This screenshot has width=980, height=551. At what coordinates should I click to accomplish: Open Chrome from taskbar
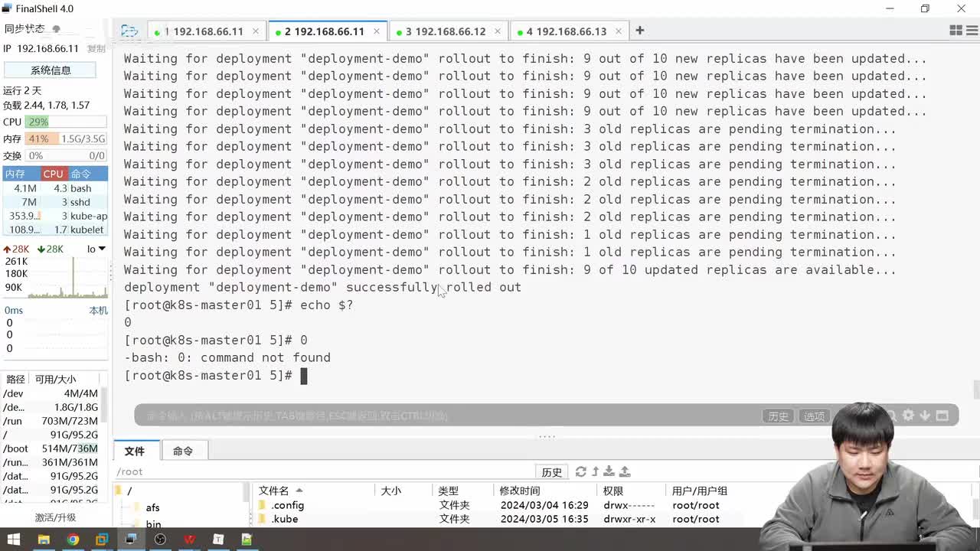[73, 540]
